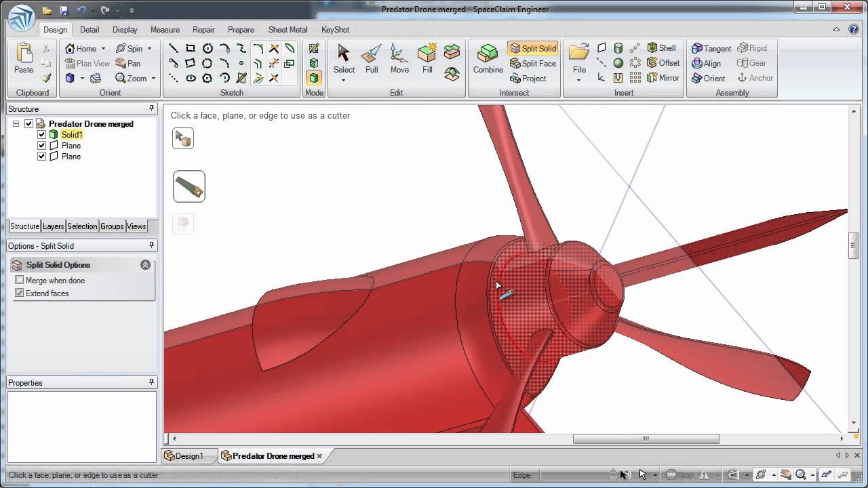Click the Shell tool

pos(661,48)
